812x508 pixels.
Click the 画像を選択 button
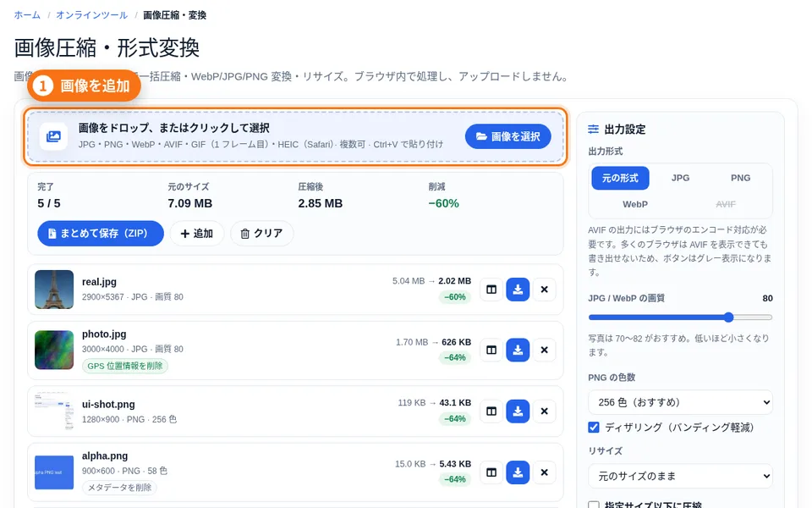coord(507,136)
